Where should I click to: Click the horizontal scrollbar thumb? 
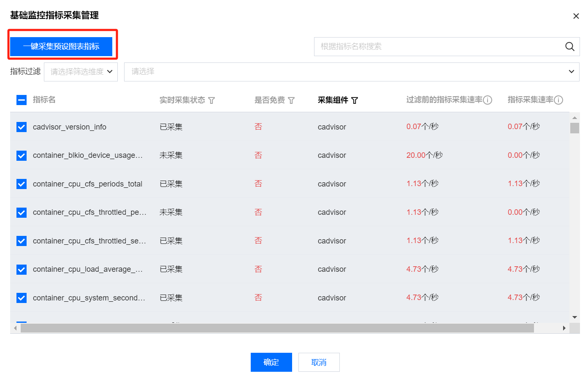277,328
